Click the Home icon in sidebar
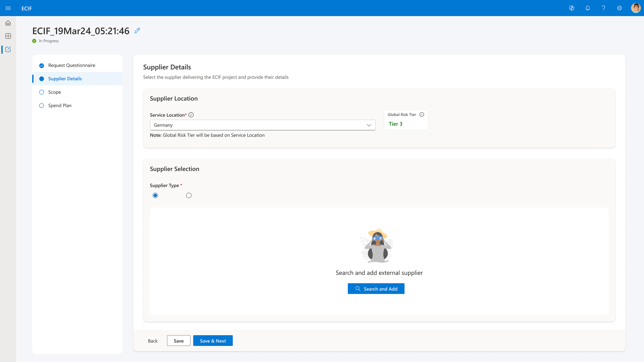This screenshot has height=362, width=644. (x=8, y=23)
